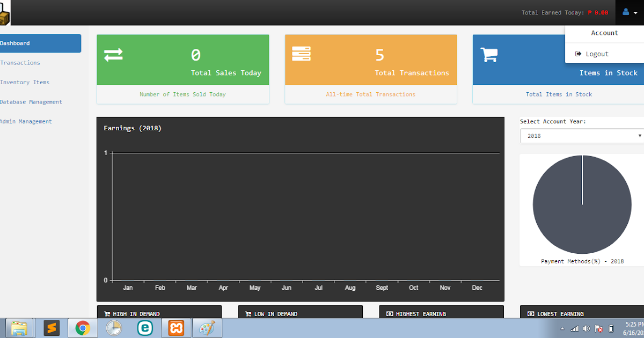Click the Payment Methods pie chart
Image resolution: width=644 pixels, height=338 pixels.
tap(582, 204)
